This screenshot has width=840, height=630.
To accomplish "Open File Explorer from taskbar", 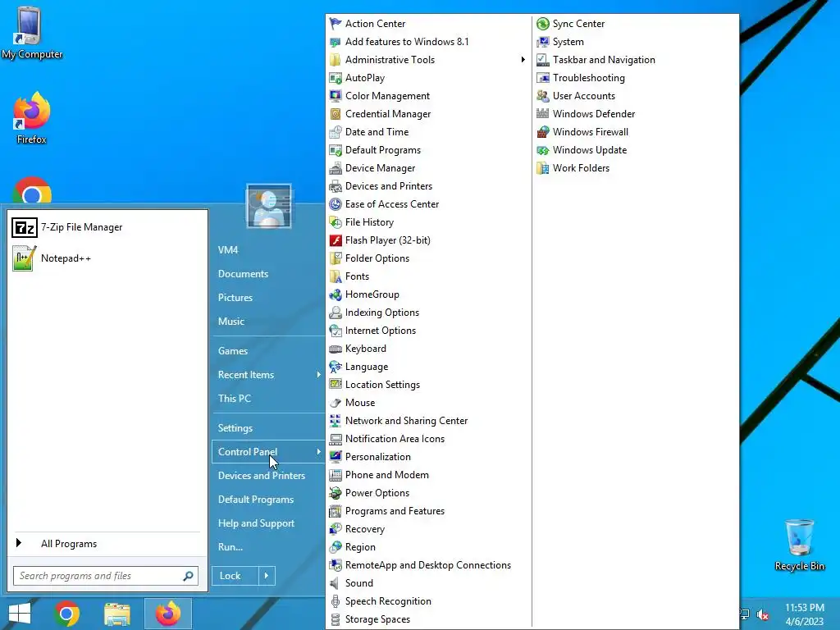I will 117,614.
